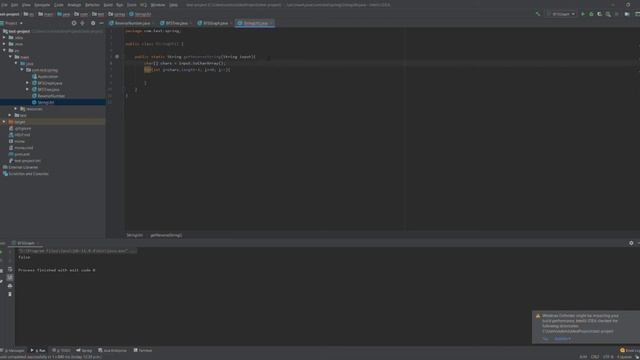Collapse the main folder arrow
Screen dimensions: 640x360
coord(11,57)
